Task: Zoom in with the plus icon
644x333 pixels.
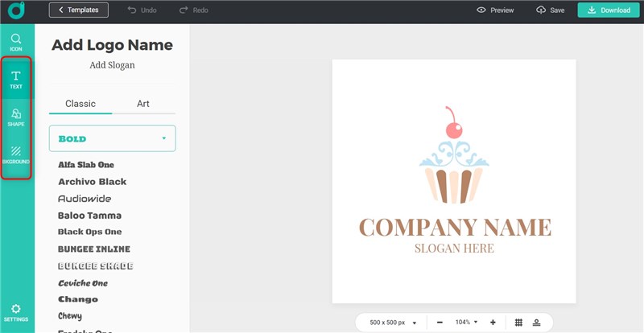Action: tap(493, 322)
